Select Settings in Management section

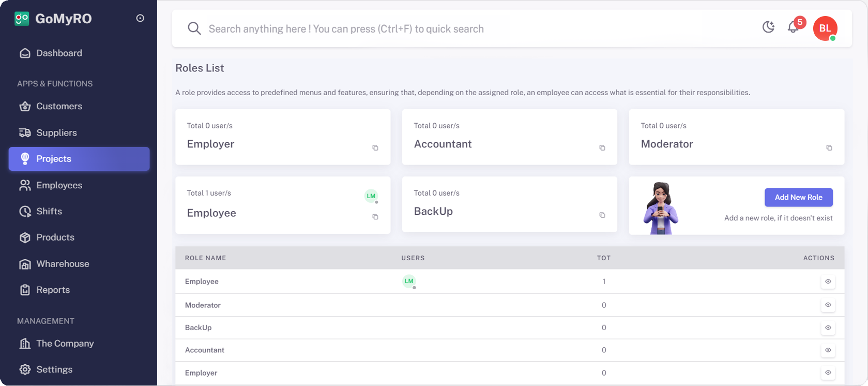pyautogui.click(x=54, y=369)
